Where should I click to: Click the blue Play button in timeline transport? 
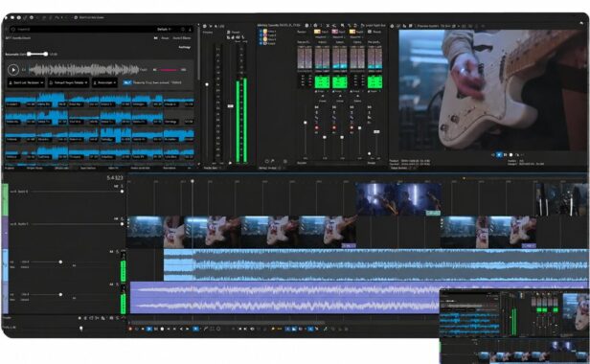(149, 329)
